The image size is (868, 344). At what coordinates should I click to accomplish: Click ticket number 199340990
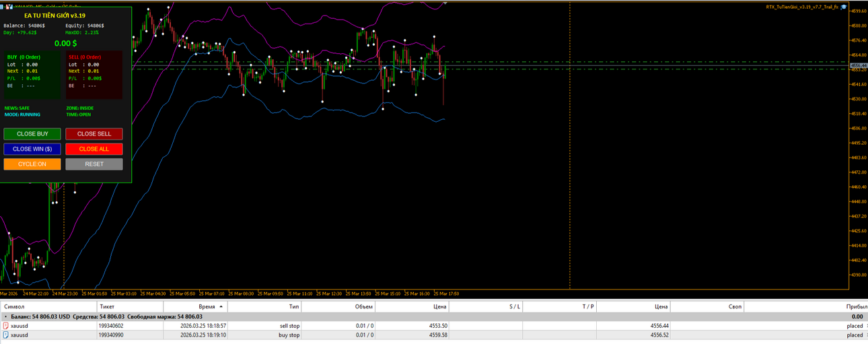coord(111,335)
